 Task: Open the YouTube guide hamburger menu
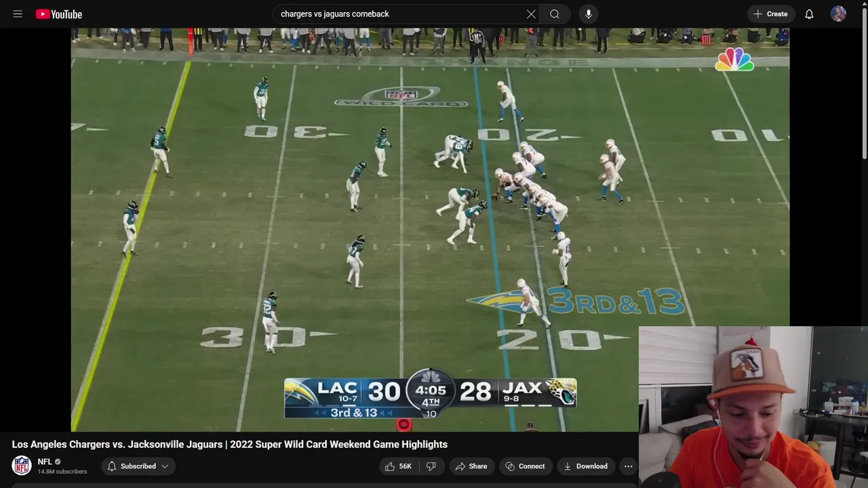point(18,14)
